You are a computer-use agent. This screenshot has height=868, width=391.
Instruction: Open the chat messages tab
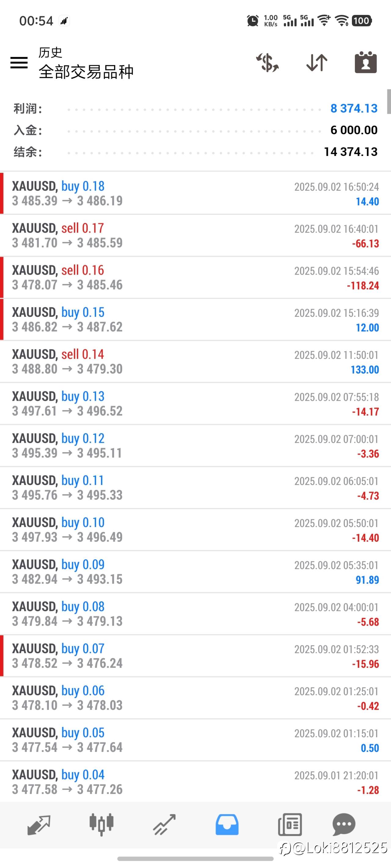[344, 825]
